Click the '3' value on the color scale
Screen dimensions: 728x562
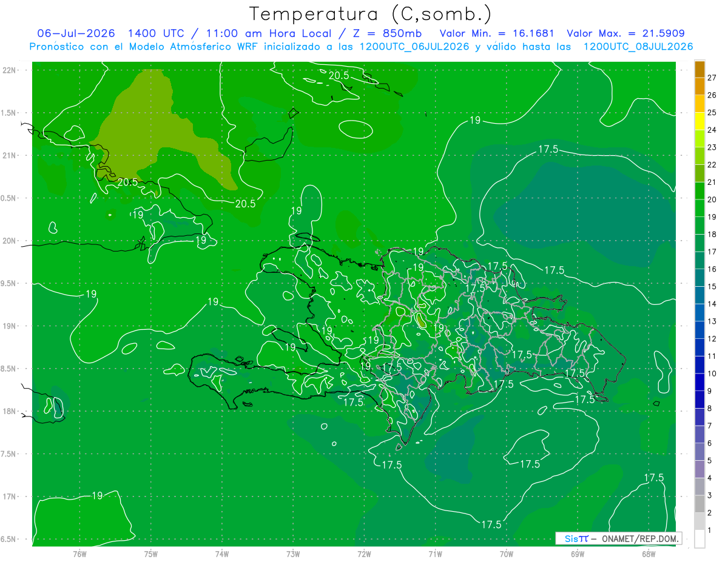[x=710, y=495]
